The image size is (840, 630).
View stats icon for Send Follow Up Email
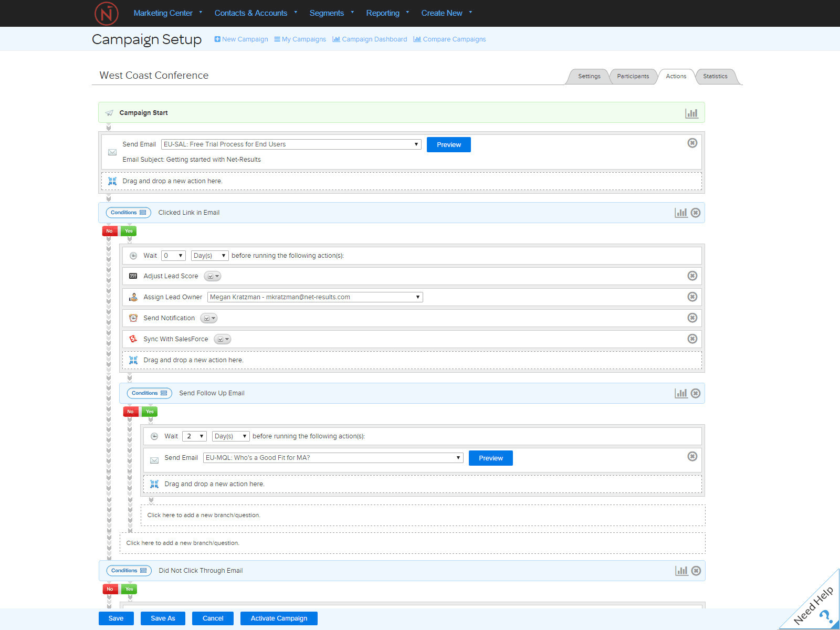[x=681, y=393]
